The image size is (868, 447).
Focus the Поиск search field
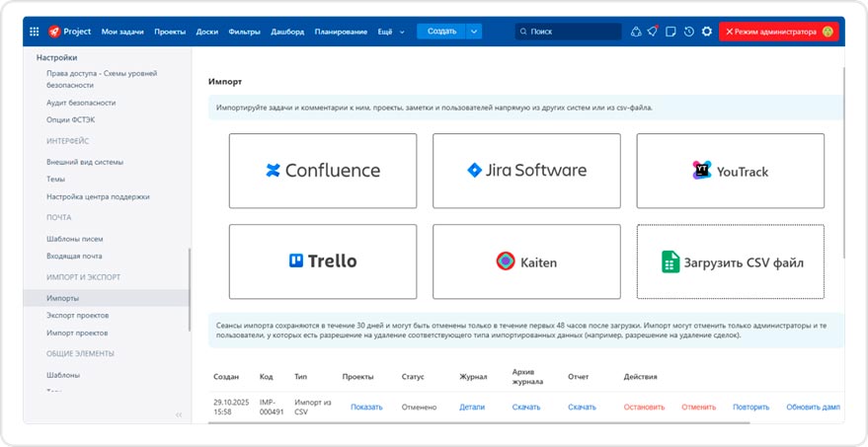(x=568, y=32)
